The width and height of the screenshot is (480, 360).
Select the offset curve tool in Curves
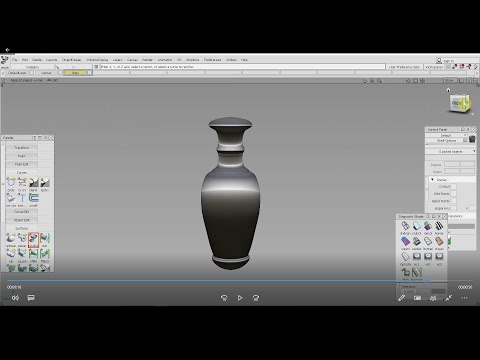point(33,198)
